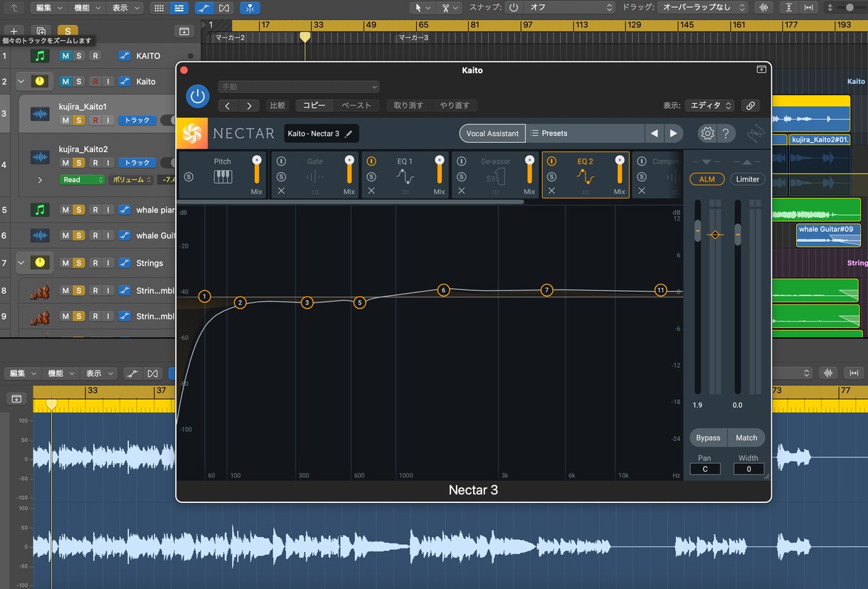Select the Gate module icon
Image resolution: width=868 pixels, height=589 pixels.
click(x=314, y=176)
